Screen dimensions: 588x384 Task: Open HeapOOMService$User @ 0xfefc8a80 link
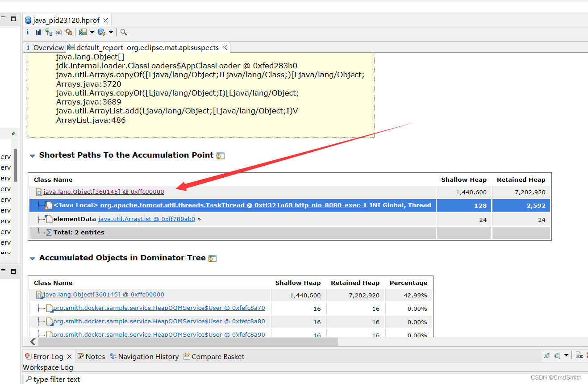click(x=159, y=321)
